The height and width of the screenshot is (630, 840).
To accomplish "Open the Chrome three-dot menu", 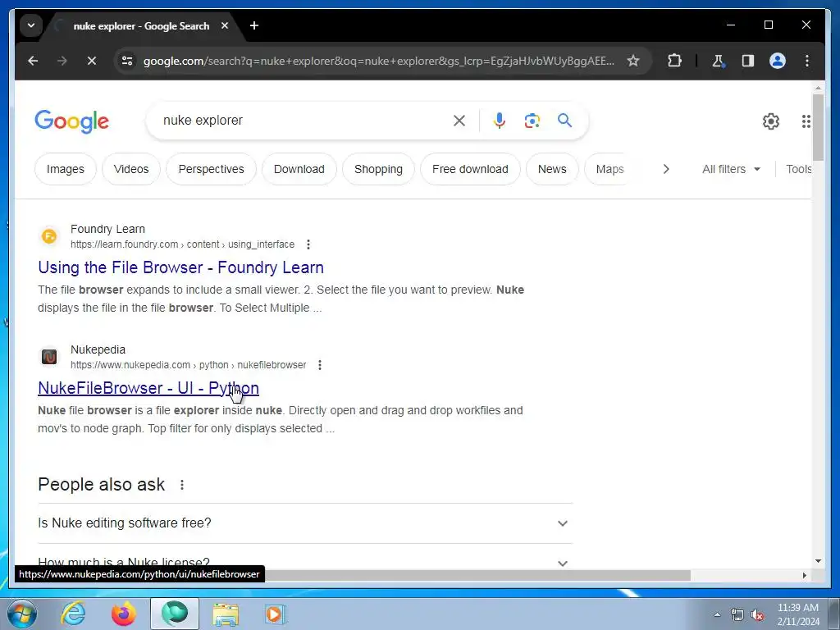I will [807, 61].
